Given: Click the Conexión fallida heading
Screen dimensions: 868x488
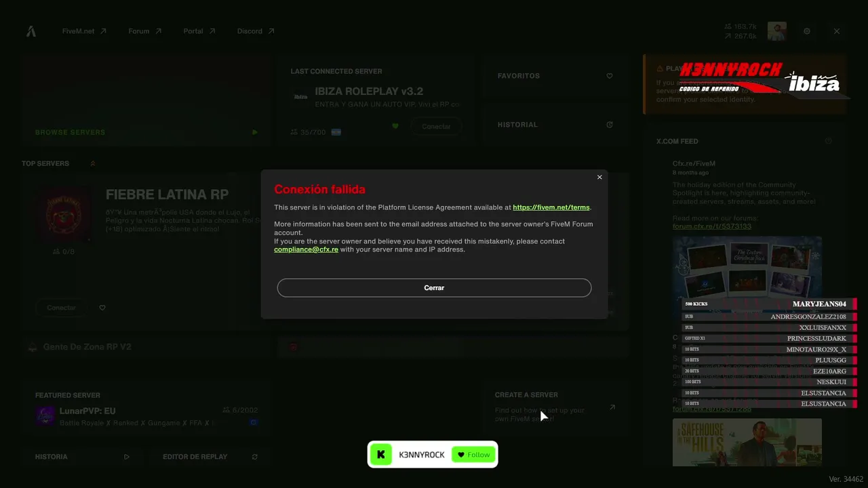Looking at the screenshot, I should pos(319,189).
